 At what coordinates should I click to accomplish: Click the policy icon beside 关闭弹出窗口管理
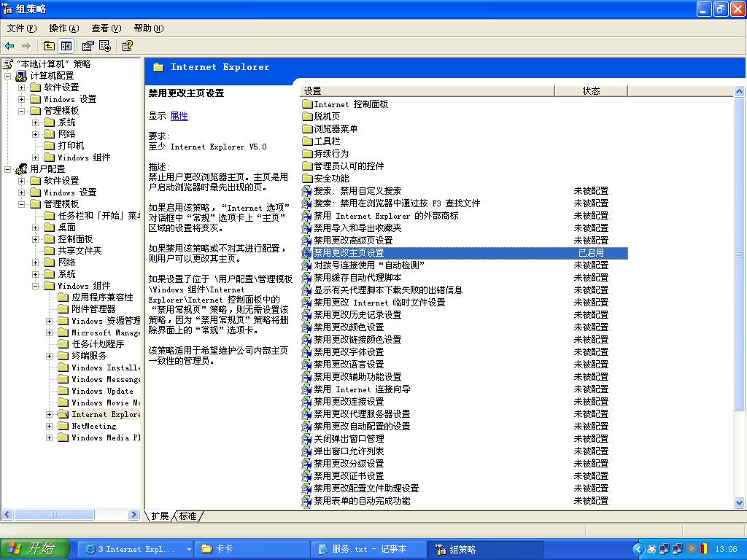(306, 438)
